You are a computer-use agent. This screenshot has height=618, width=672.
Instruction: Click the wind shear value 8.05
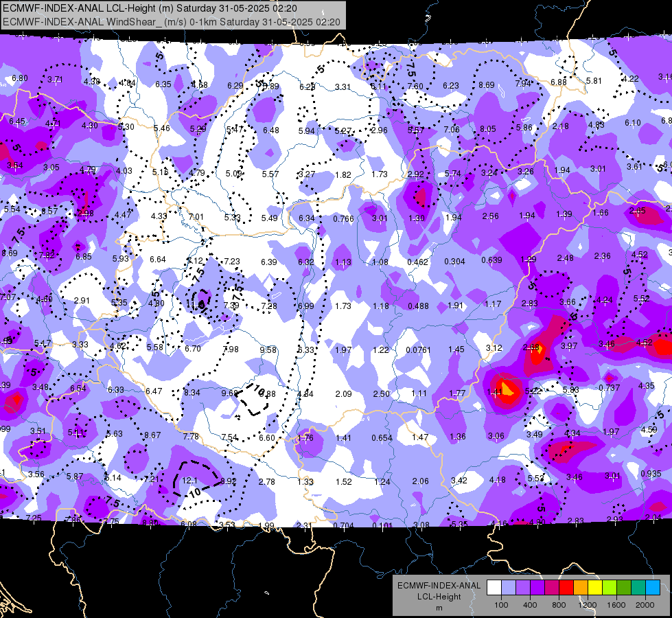pos(488,128)
